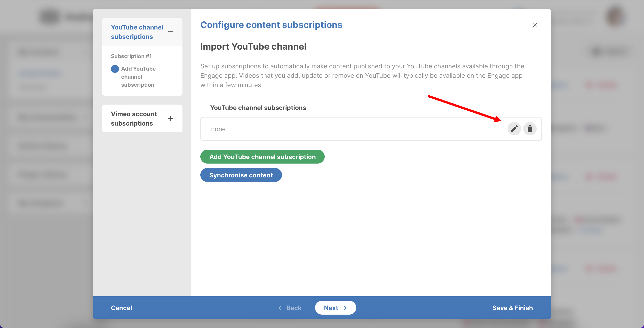This screenshot has width=644, height=328.
Task: Click the right chevron in Next button
Action: (x=345, y=307)
